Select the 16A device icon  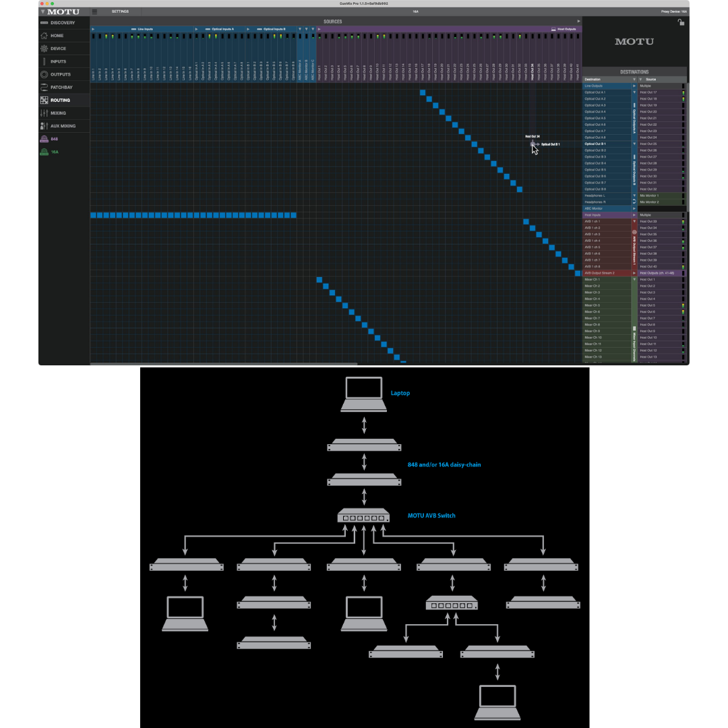(44, 152)
